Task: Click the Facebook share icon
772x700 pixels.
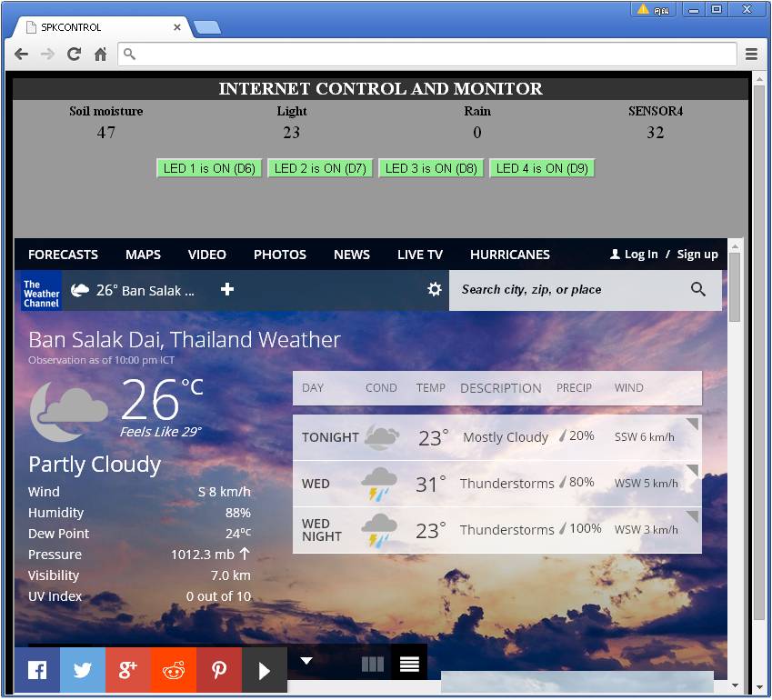Action: (x=37, y=671)
